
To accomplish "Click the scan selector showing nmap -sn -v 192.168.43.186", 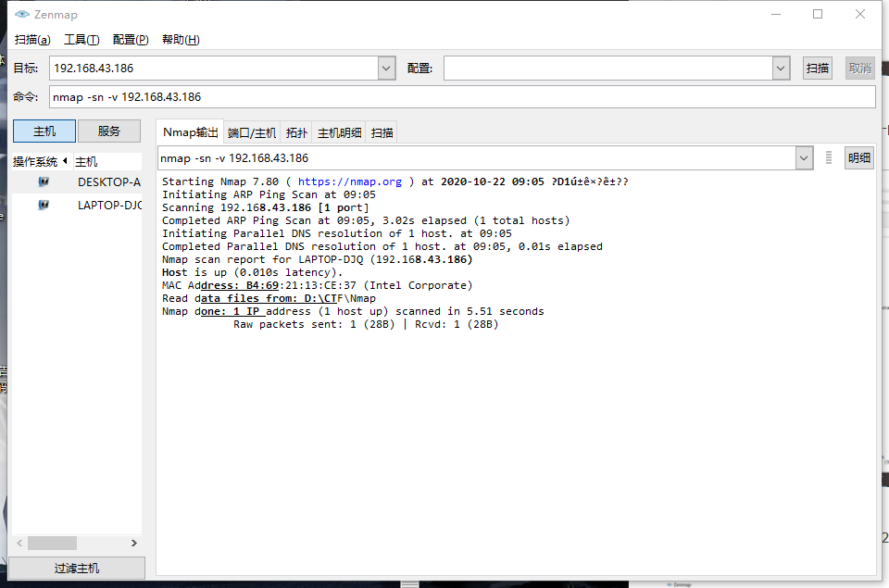I will [x=477, y=158].
